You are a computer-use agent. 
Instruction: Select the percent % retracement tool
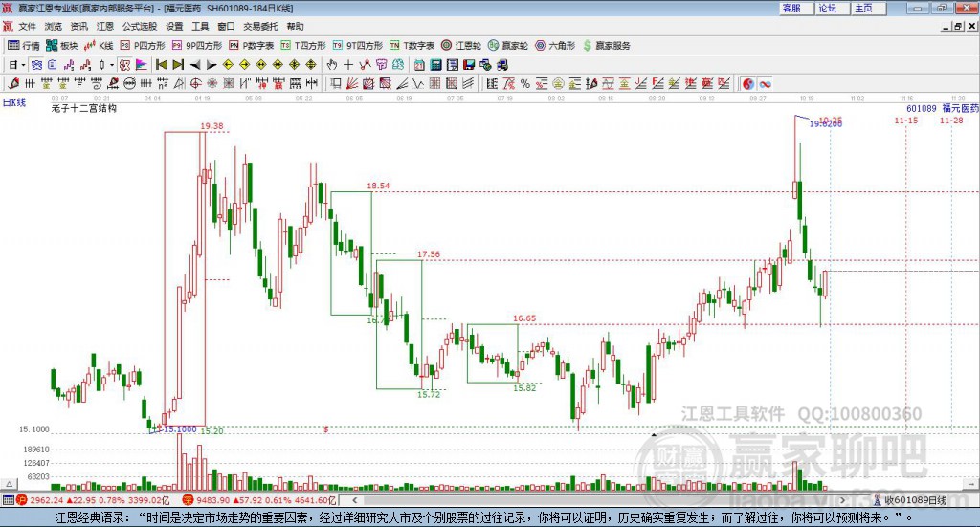point(525,83)
